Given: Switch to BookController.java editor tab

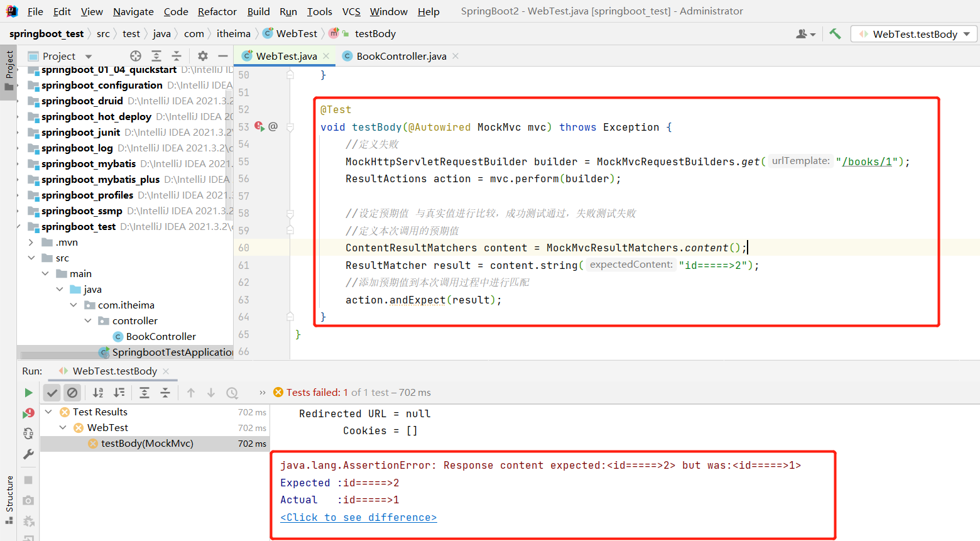Looking at the screenshot, I should click(401, 56).
